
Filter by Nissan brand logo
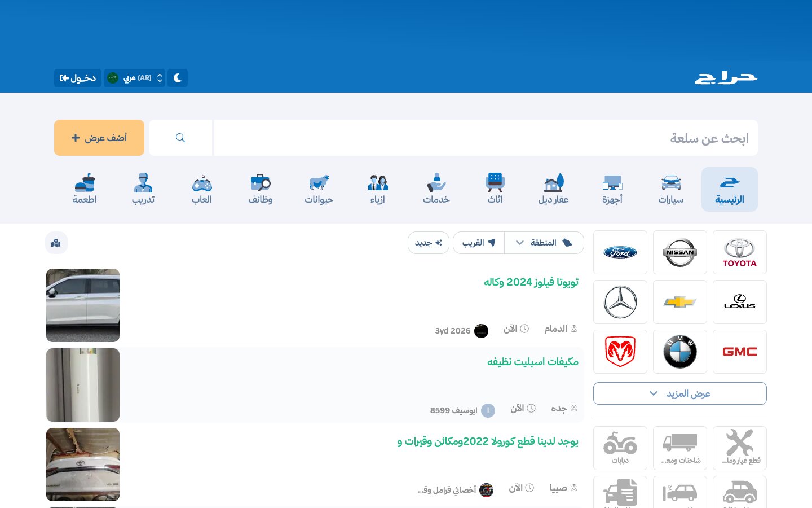(680, 252)
